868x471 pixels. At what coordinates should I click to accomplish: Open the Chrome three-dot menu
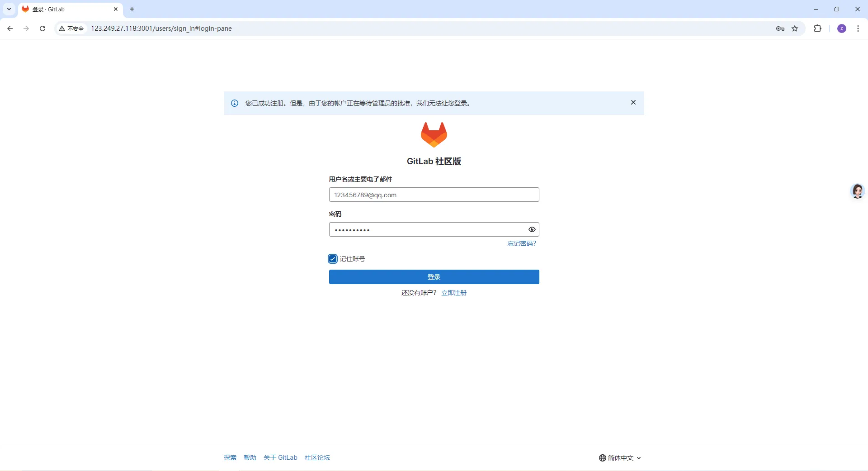[858, 29]
